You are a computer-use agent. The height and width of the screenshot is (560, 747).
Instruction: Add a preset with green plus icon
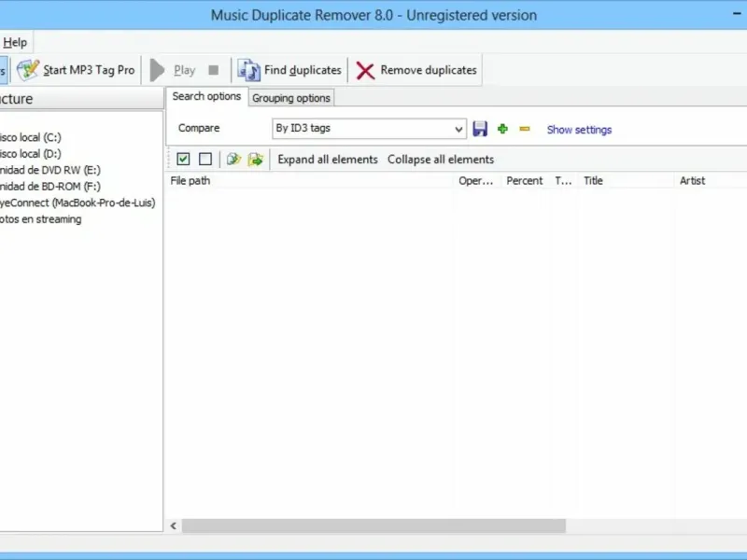click(502, 129)
